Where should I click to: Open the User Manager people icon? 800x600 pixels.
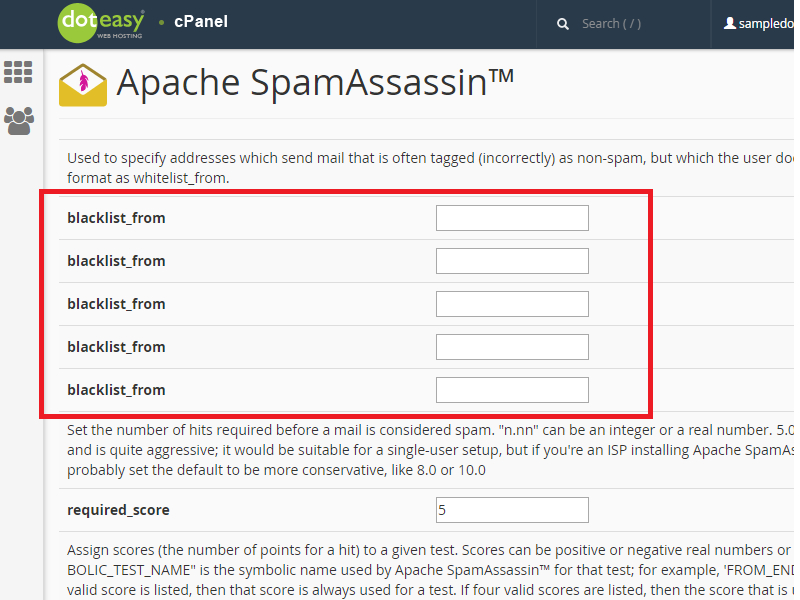tap(19, 120)
